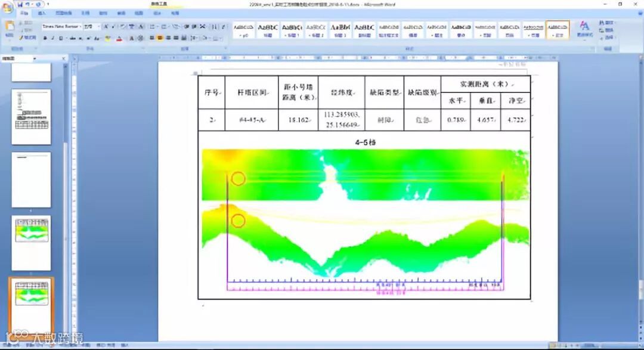Toggle Superscript formatting
644x350 pixels.
[88, 38]
